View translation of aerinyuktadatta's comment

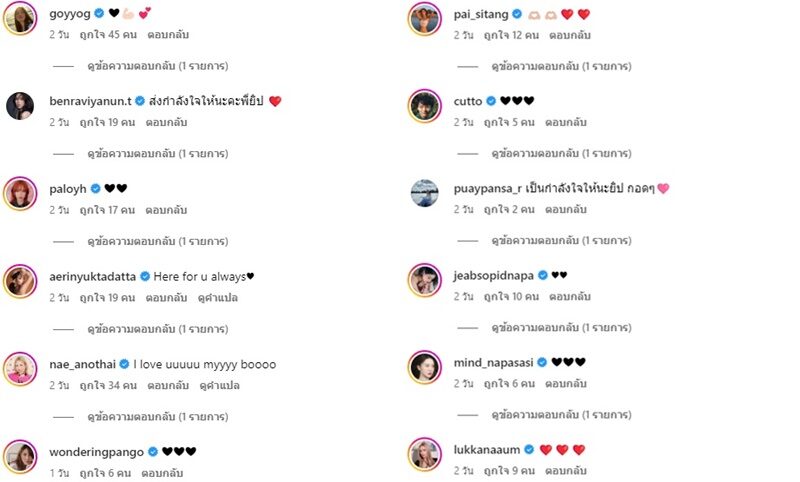coord(218,298)
